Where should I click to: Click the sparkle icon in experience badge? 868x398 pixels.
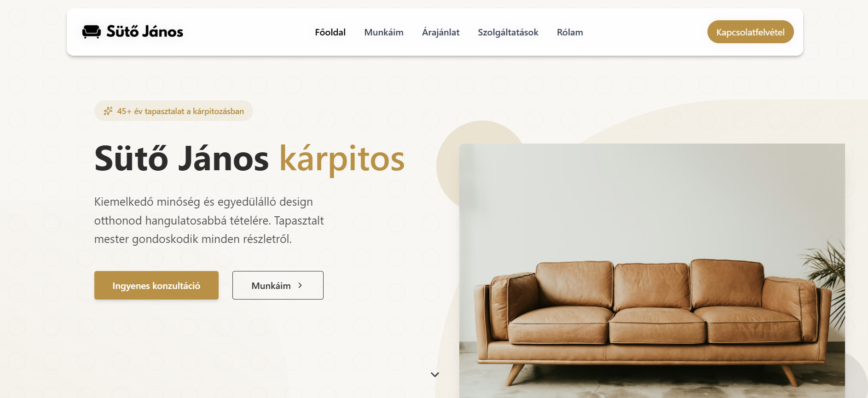tap(108, 111)
